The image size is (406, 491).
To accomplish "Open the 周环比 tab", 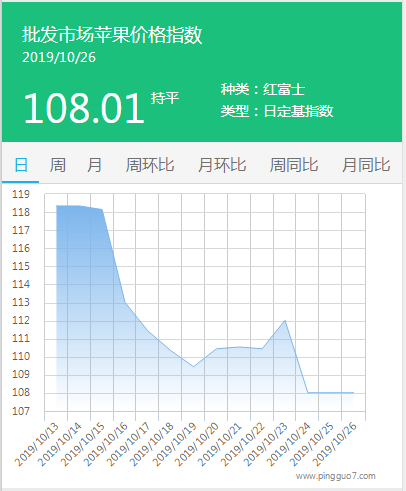I will coord(150,165).
